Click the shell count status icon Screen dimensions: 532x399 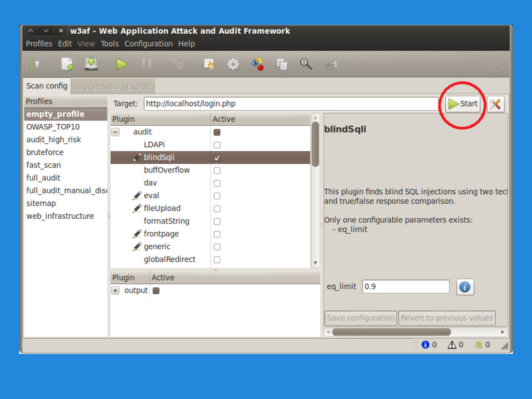[478, 345]
